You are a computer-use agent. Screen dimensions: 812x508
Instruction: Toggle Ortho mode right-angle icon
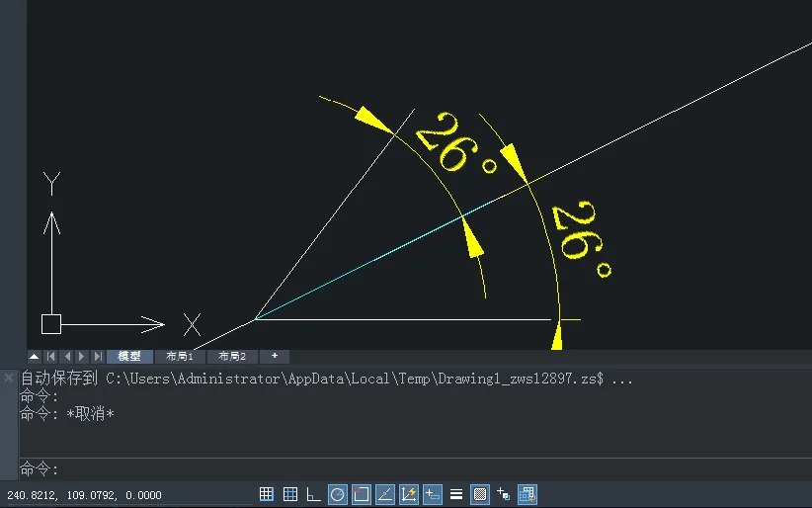314,494
